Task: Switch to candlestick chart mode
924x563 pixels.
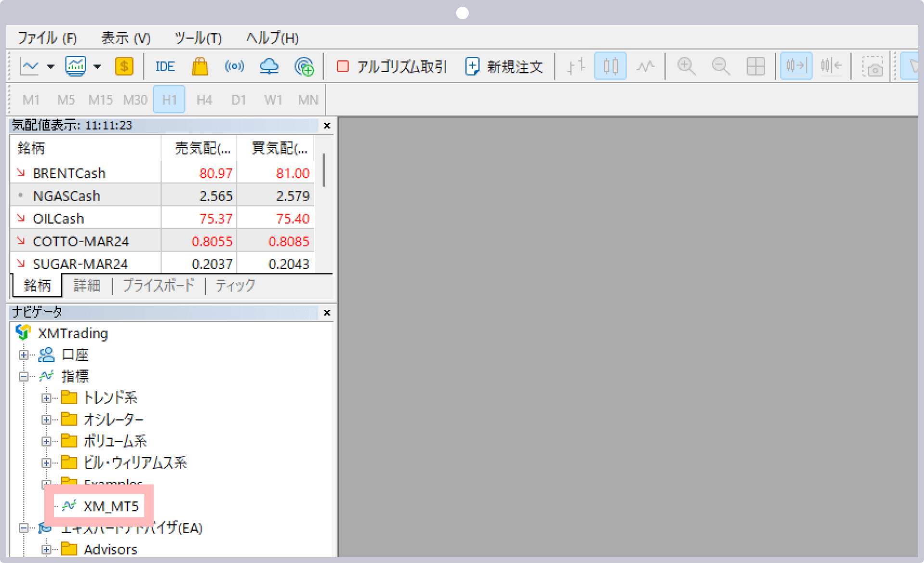Action: coord(610,66)
